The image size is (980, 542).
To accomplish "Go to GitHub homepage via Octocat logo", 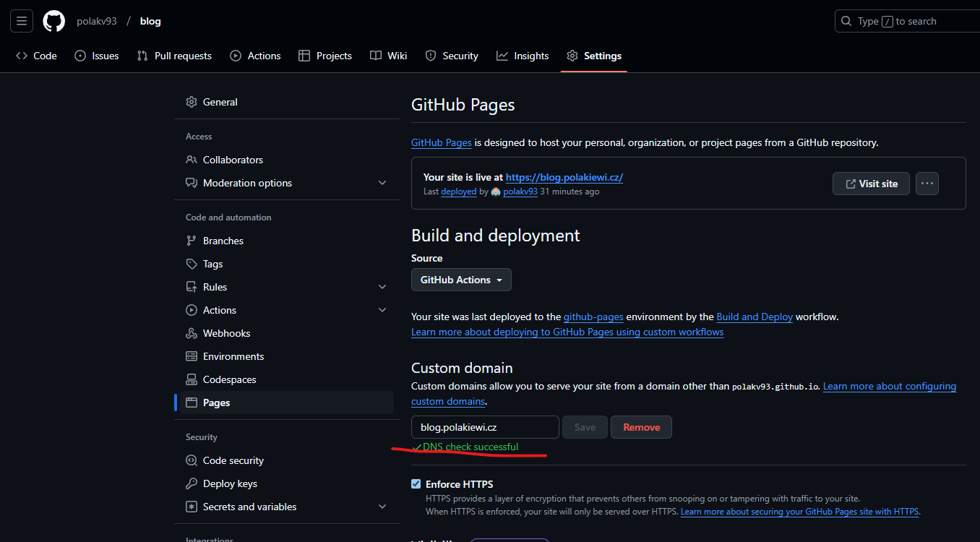I will click(x=54, y=21).
